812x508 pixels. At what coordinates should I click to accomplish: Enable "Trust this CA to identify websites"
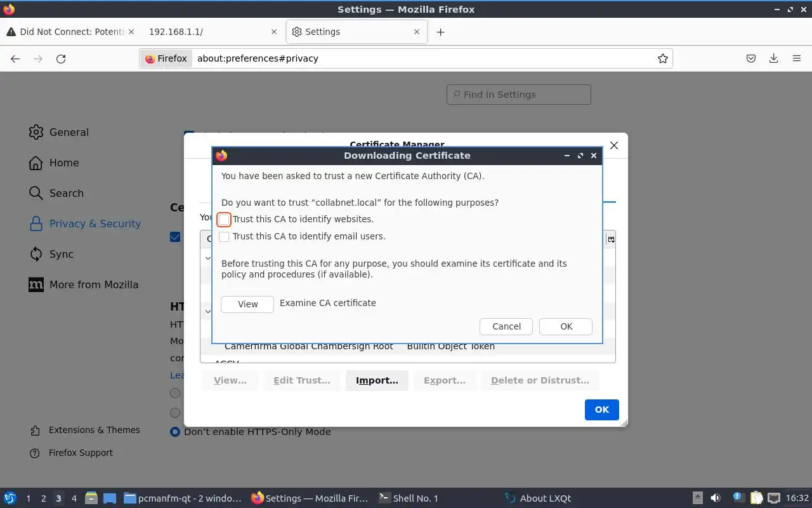coord(224,220)
